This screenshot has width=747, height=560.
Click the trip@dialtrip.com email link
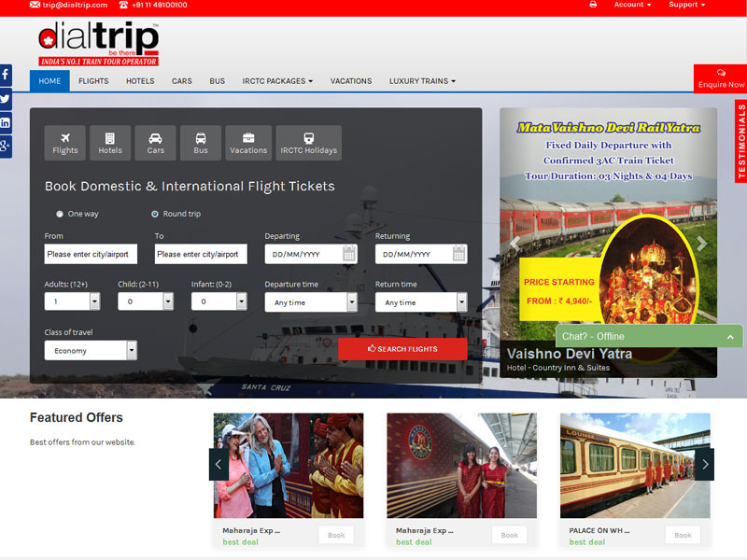tap(75, 5)
